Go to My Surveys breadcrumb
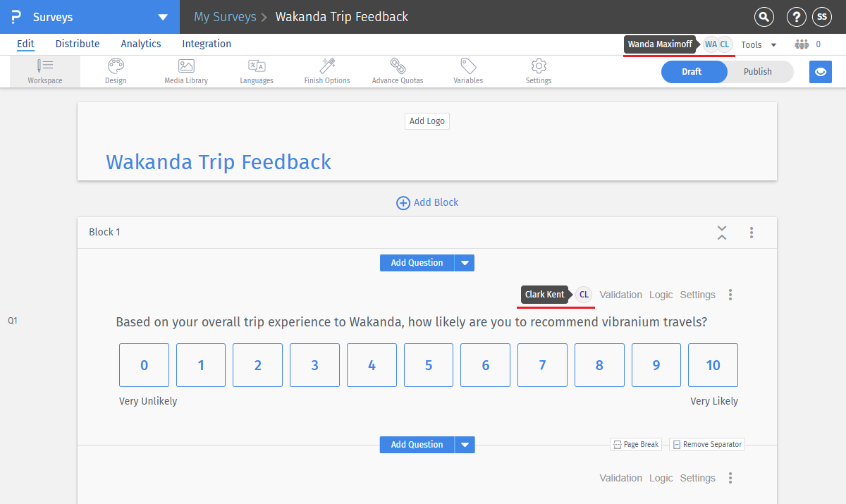This screenshot has height=504, width=846. click(225, 17)
